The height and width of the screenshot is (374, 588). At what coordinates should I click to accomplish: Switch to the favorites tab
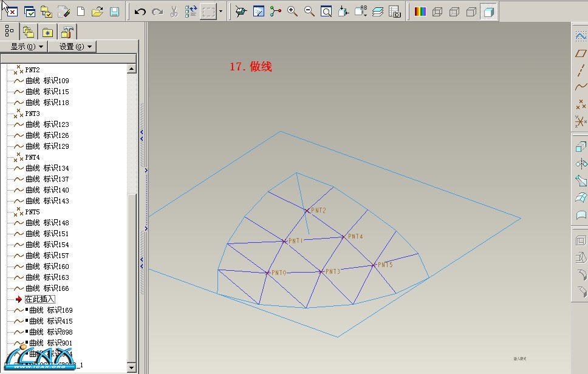(47, 32)
